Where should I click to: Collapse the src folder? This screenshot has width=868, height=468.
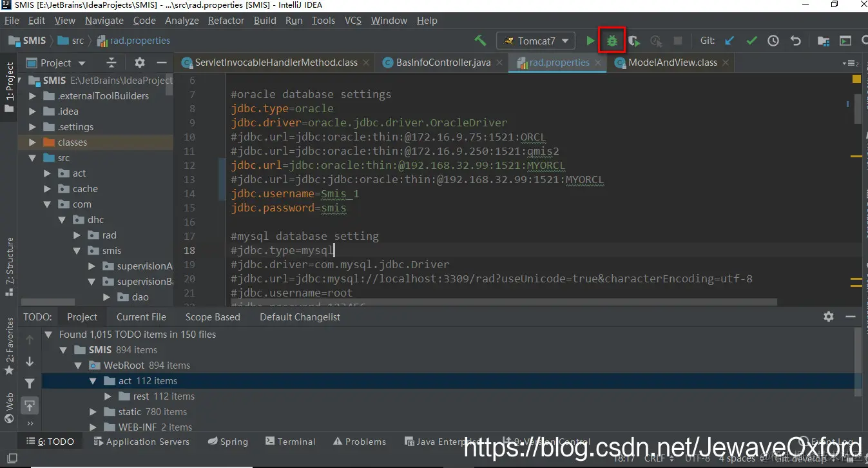32,158
